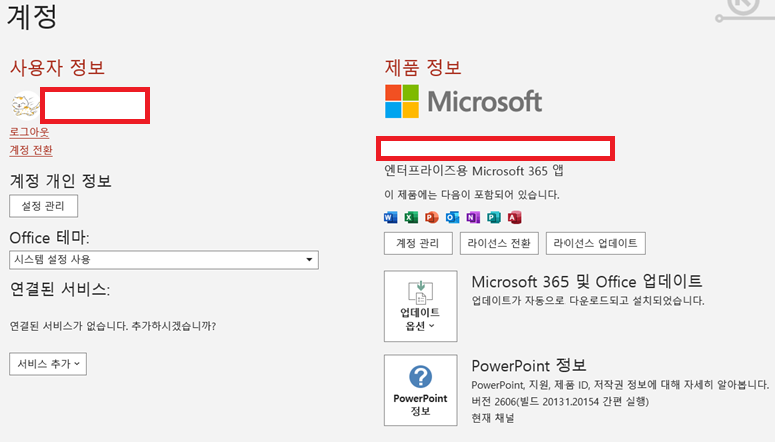This screenshot has height=443, width=775.
Task: Click the 엔터프라이즈용 Microsoft 365 앱 text
Action: click(x=474, y=171)
